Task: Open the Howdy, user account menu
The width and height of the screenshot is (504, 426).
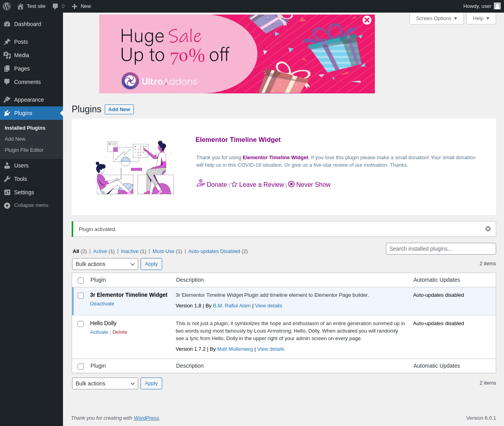Action: coord(482,6)
